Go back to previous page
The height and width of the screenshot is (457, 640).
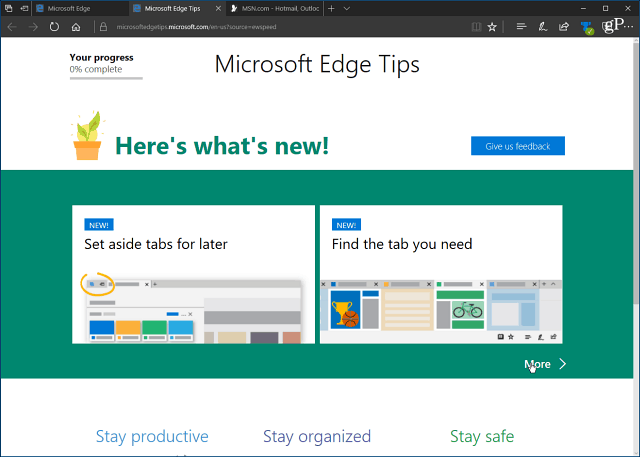click(12, 27)
